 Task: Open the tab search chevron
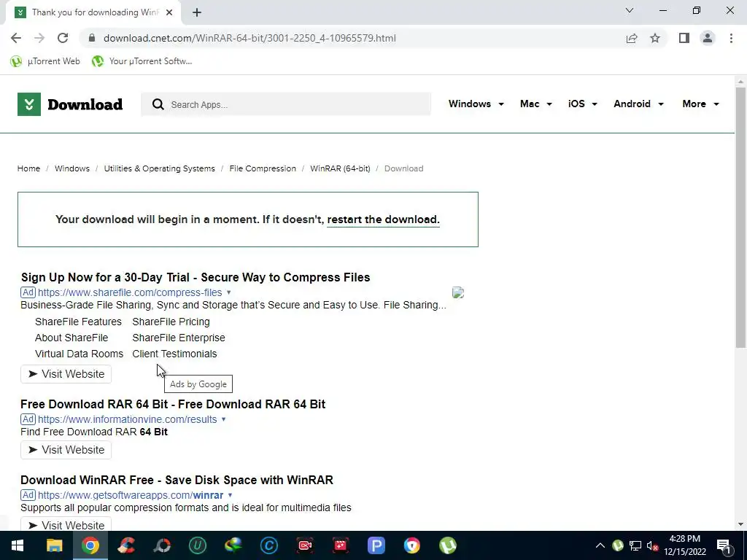tap(630, 10)
